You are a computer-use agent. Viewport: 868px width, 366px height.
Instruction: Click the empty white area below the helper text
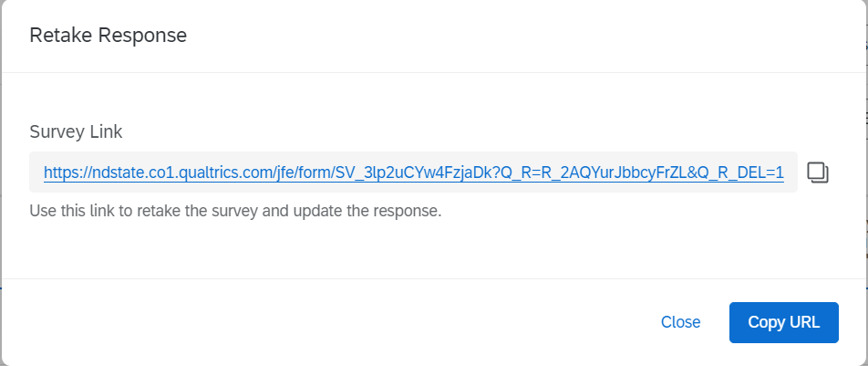(x=432, y=249)
